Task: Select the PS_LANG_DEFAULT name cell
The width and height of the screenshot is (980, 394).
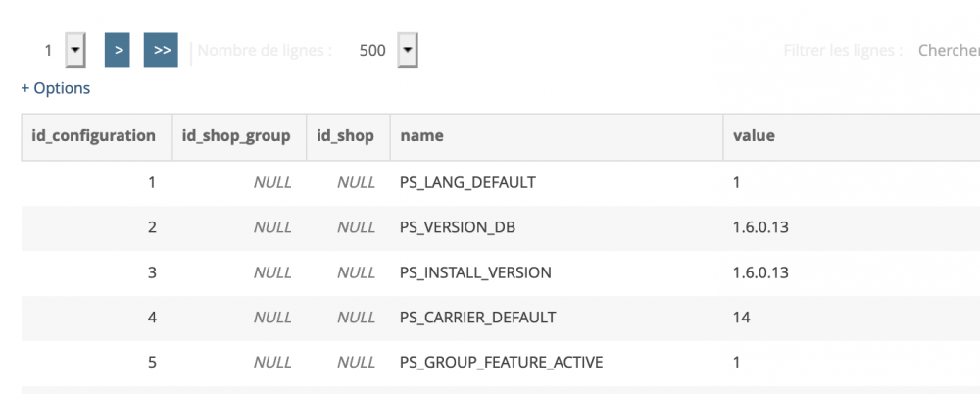Action: (467, 182)
